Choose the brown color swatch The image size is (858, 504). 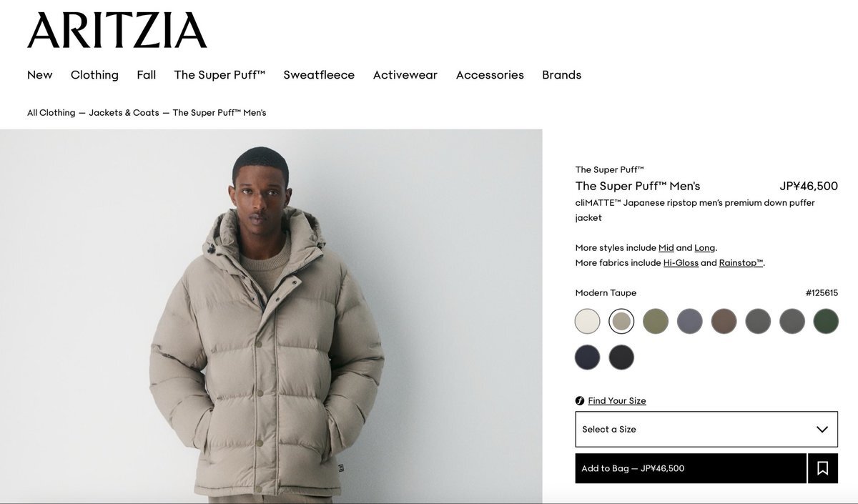point(724,321)
